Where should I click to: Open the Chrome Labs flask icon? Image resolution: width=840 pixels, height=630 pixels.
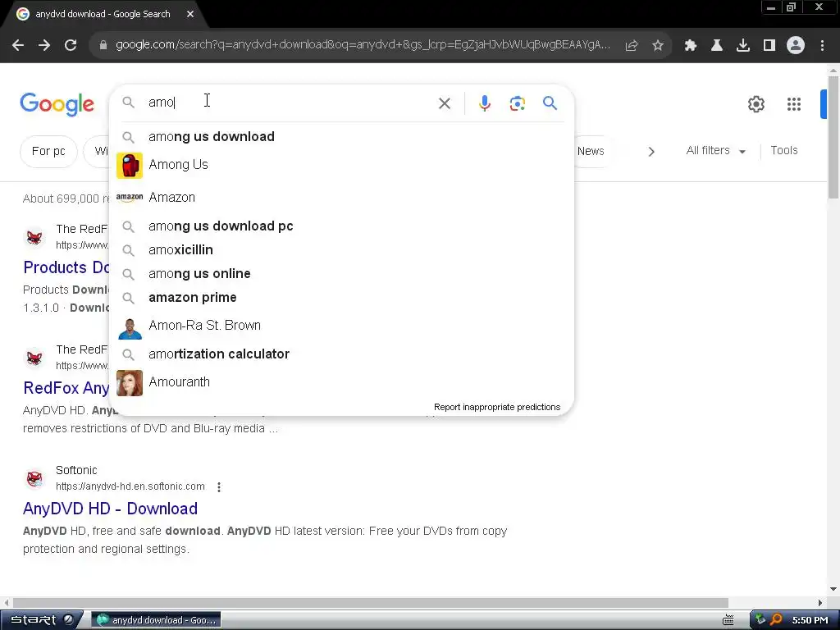pyautogui.click(x=717, y=46)
